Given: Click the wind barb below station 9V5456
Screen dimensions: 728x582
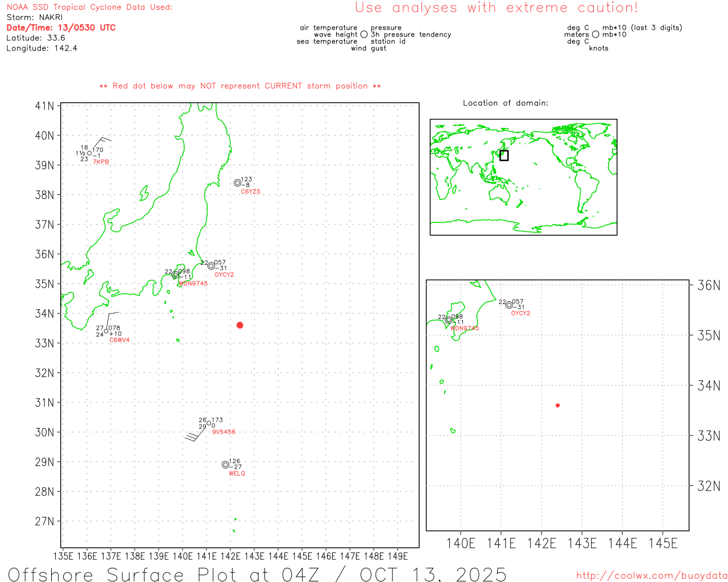Looking at the screenshot, I should 195,435.
